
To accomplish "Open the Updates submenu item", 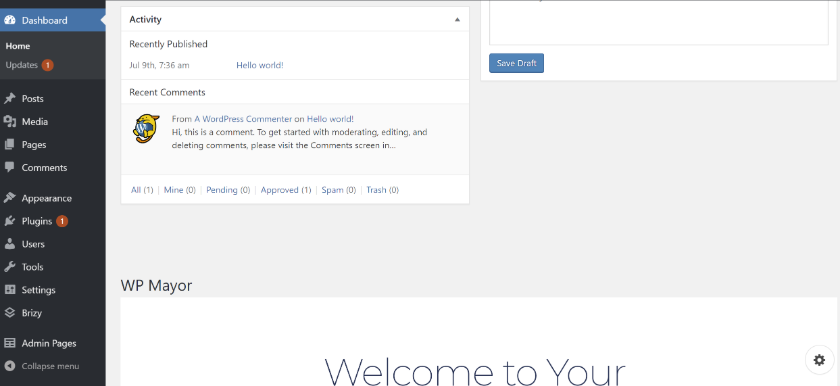I will (21, 65).
